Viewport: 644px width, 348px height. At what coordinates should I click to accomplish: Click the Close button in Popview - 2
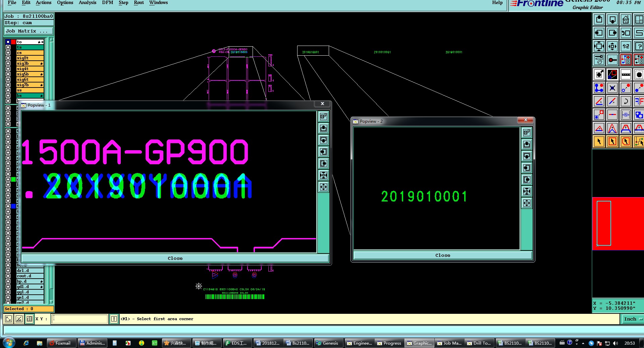tap(443, 255)
